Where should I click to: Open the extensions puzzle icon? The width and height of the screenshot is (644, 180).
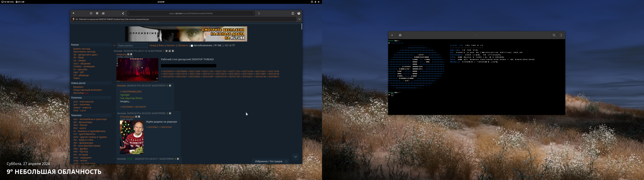[x=293, y=13]
